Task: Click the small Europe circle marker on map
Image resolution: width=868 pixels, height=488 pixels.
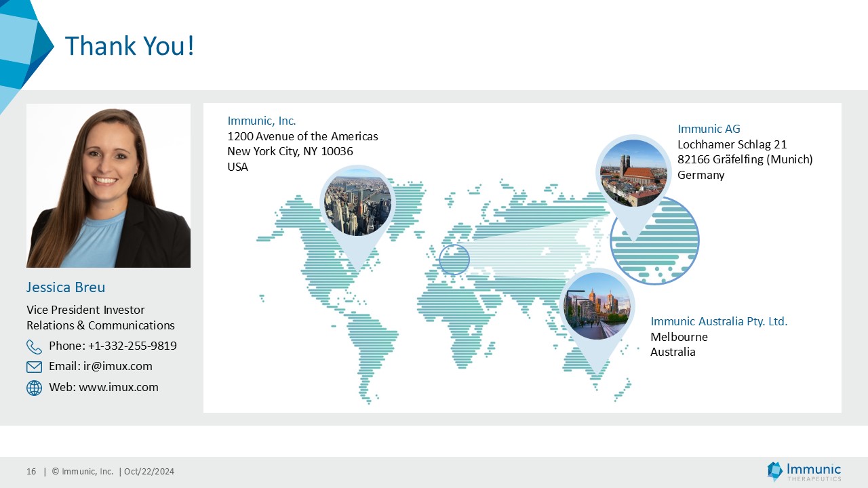Action: coord(454,259)
